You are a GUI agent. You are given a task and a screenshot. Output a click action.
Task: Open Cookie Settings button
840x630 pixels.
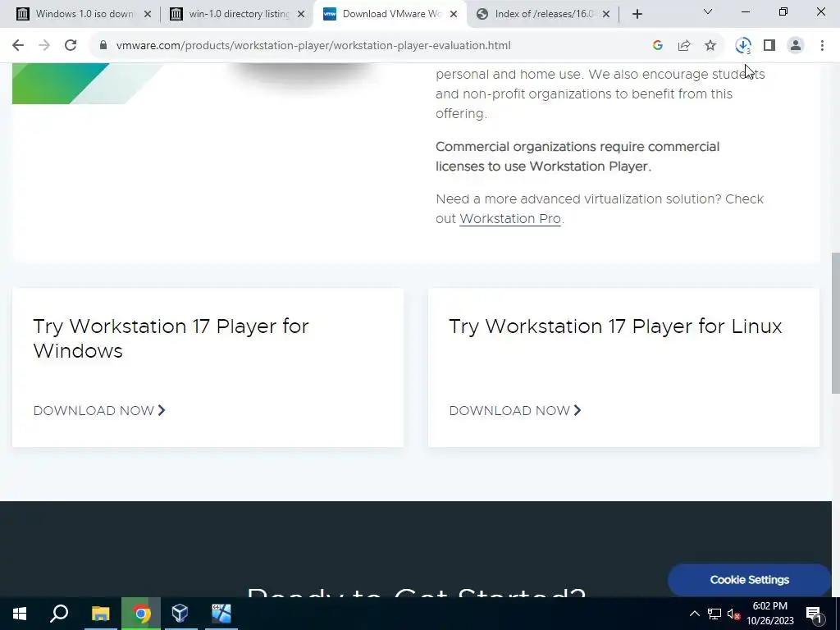click(749, 580)
